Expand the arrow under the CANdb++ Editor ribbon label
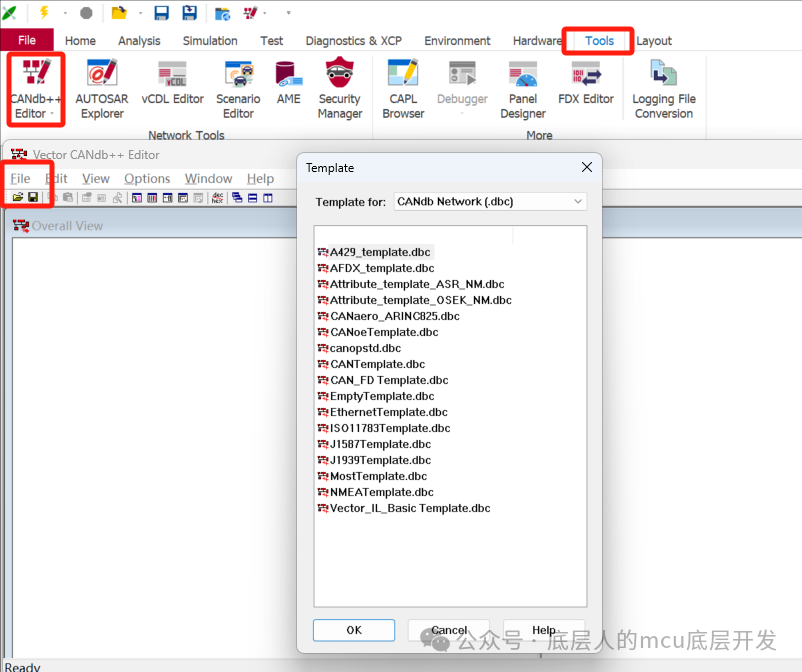Viewport: 802px width, 672px height. point(52,114)
